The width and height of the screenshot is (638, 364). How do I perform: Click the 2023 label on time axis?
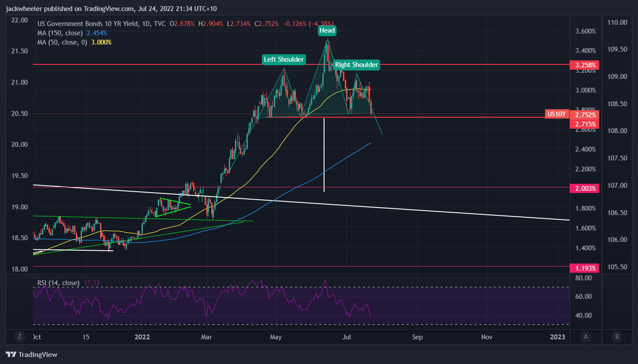click(558, 337)
